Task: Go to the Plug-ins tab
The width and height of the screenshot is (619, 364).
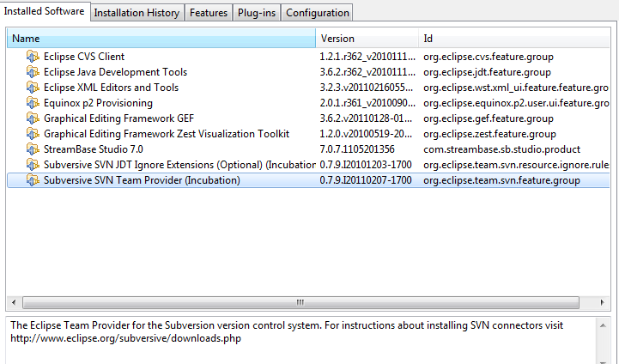Action: coord(256,13)
